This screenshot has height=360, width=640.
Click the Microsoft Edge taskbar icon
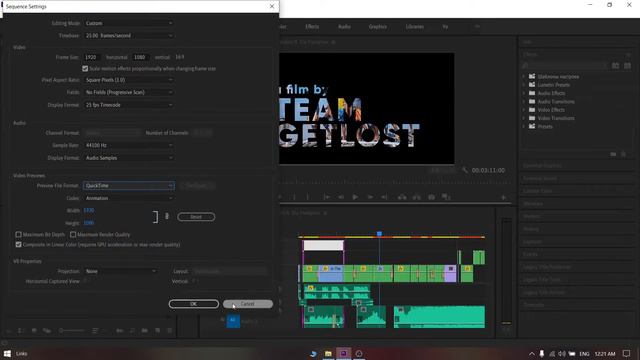[x=313, y=353]
